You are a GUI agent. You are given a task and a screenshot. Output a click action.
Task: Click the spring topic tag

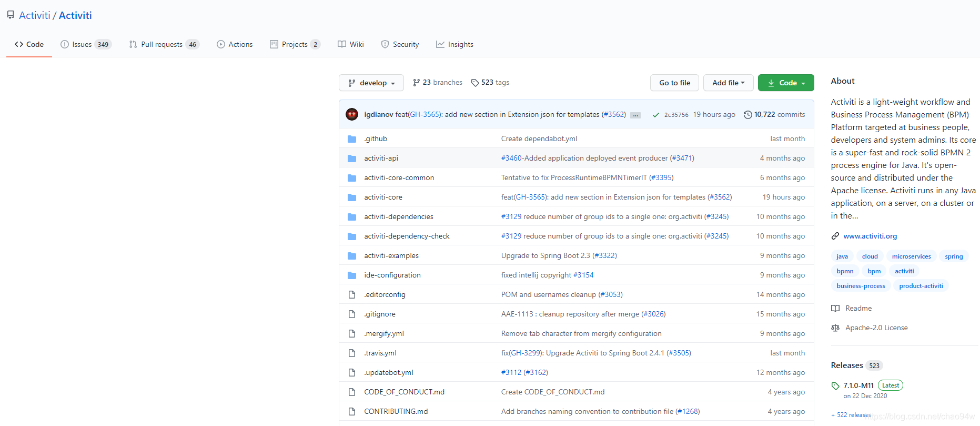pyautogui.click(x=954, y=256)
